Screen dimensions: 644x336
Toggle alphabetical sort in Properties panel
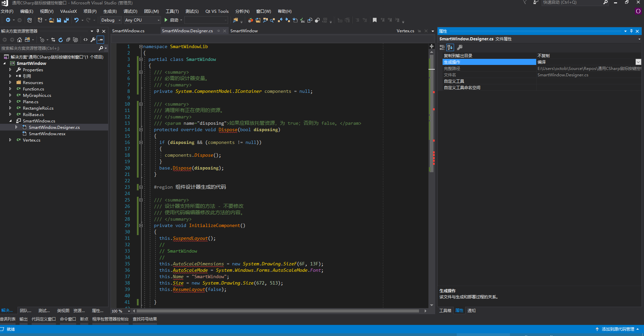[x=450, y=47]
